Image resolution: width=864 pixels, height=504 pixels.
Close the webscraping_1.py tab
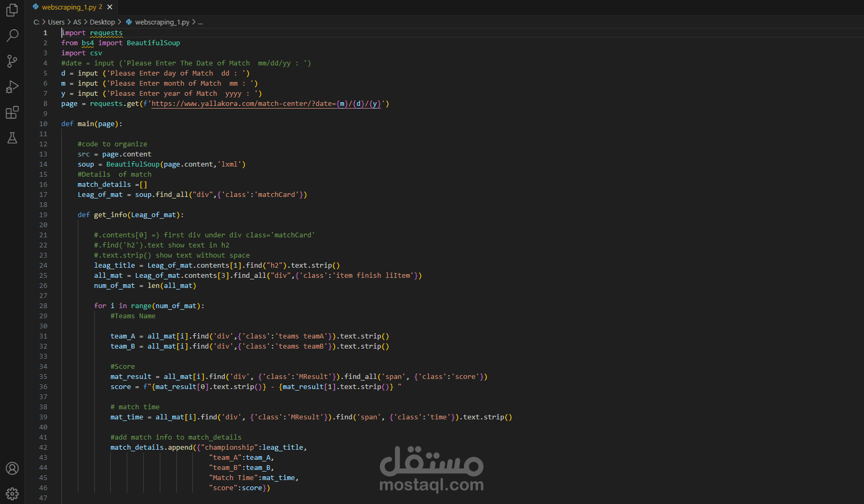tap(110, 7)
